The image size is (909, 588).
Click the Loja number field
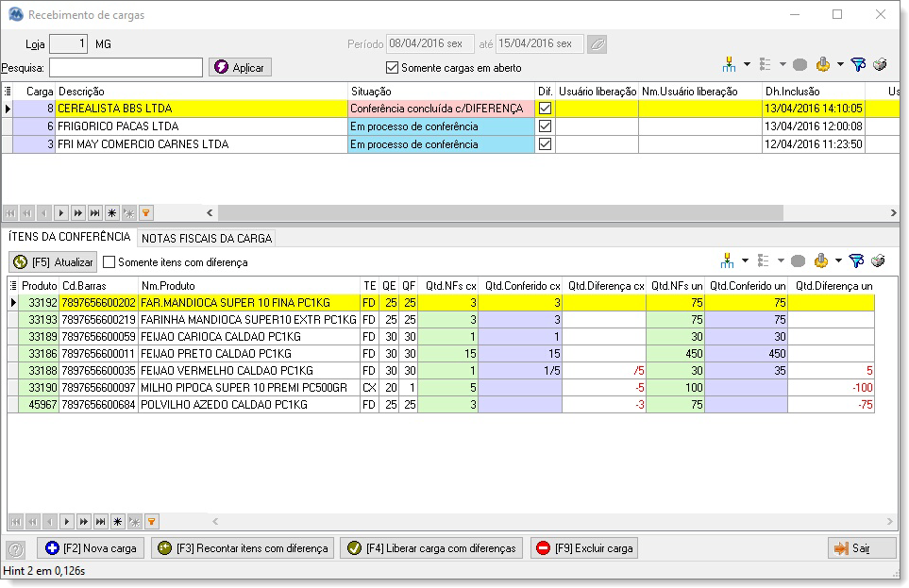pos(68,44)
